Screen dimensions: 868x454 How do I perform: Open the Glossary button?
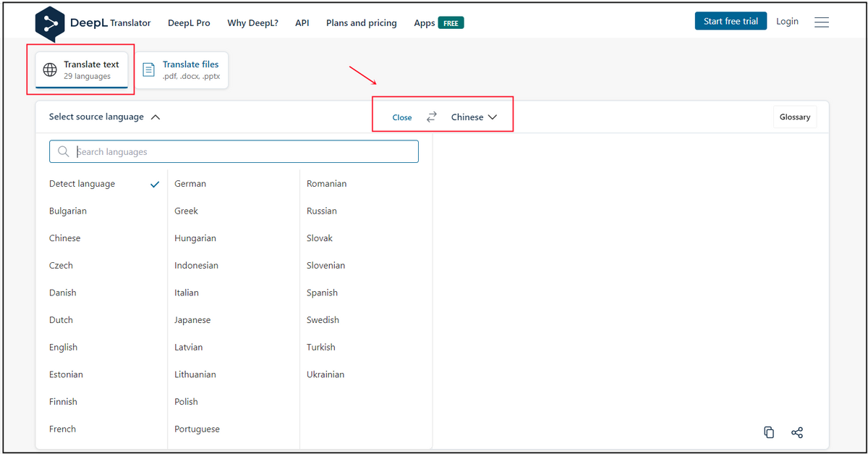click(795, 117)
